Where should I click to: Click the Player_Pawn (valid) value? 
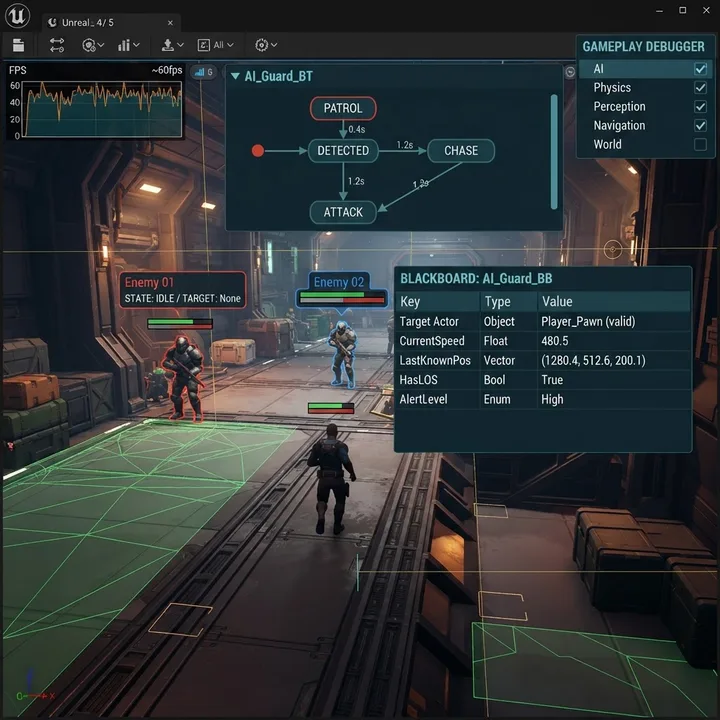point(588,321)
